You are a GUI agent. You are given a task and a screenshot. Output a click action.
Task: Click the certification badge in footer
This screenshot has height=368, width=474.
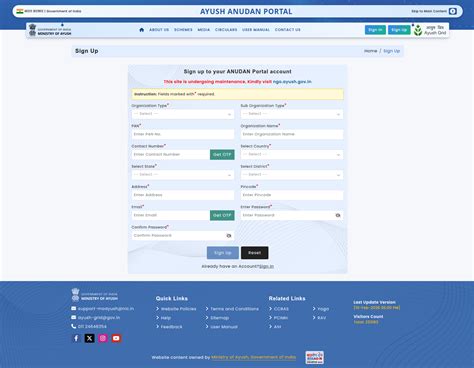click(314, 357)
